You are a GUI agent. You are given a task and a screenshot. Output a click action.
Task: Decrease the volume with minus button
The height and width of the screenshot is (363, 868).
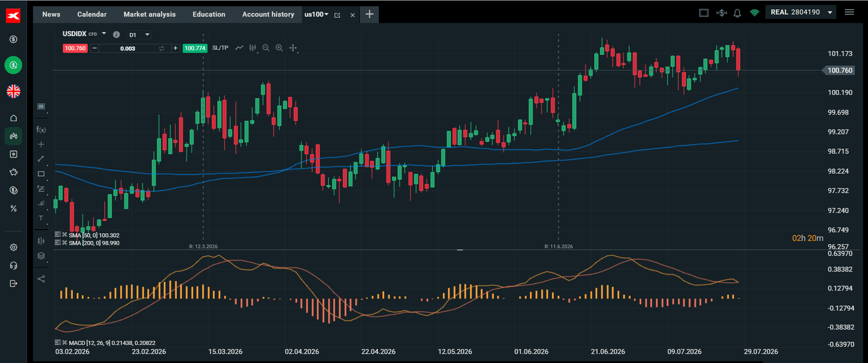(x=94, y=48)
